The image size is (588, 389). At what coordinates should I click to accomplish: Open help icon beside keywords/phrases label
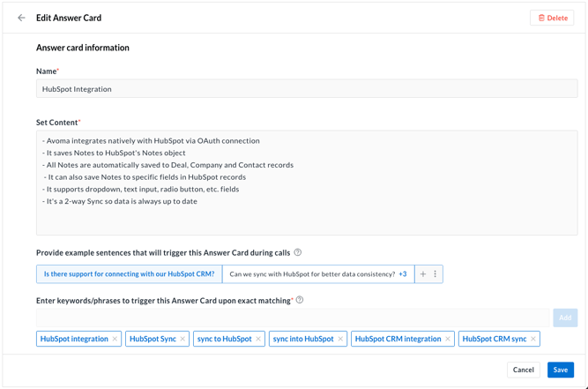pos(300,300)
